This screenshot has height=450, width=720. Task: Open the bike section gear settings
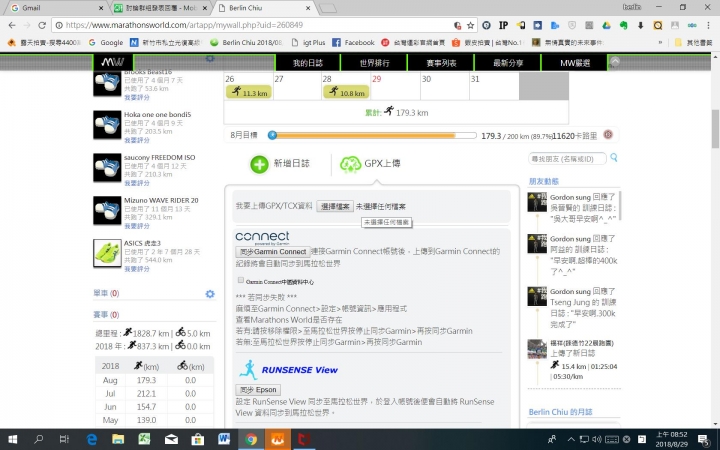point(210,294)
